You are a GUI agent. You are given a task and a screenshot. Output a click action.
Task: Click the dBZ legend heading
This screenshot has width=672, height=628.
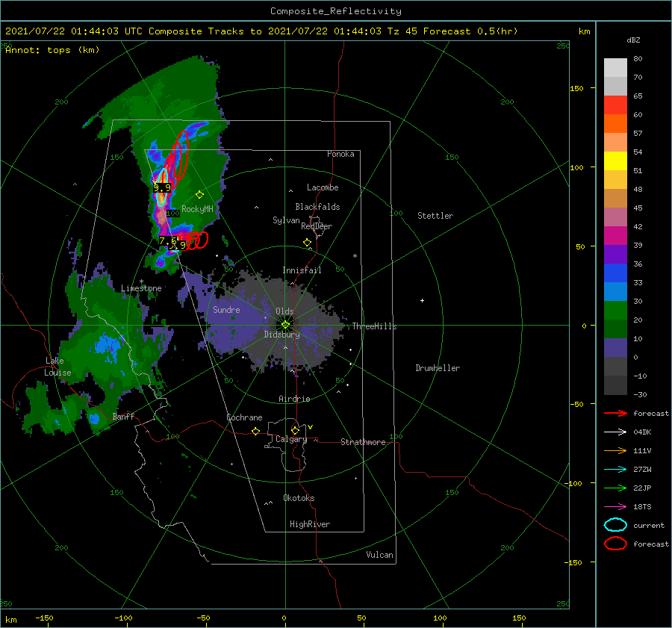coord(633,40)
